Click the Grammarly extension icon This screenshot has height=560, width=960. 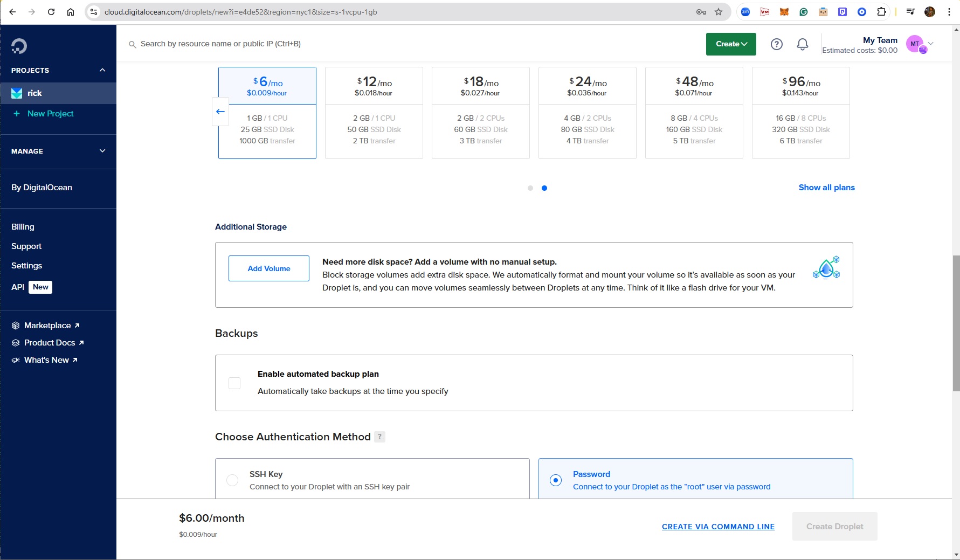click(x=804, y=12)
